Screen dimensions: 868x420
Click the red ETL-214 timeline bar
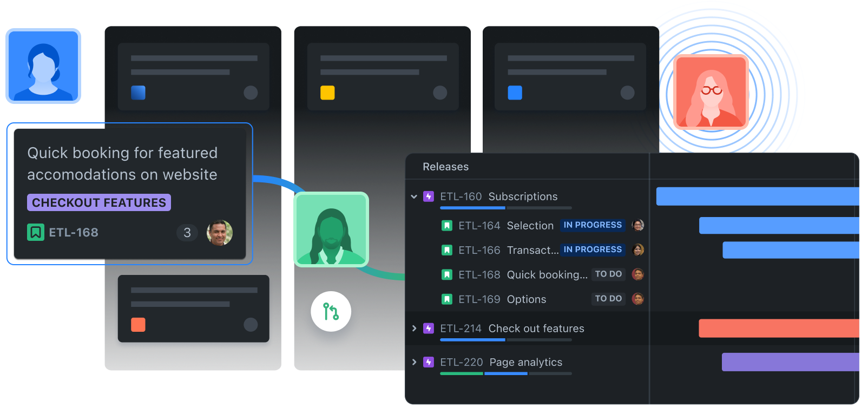(778, 329)
